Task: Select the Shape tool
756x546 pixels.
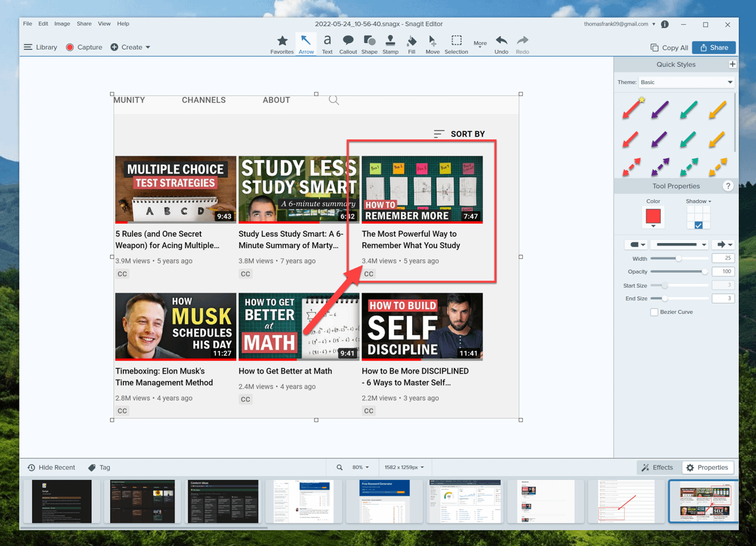Action: [x=369, y=44]
